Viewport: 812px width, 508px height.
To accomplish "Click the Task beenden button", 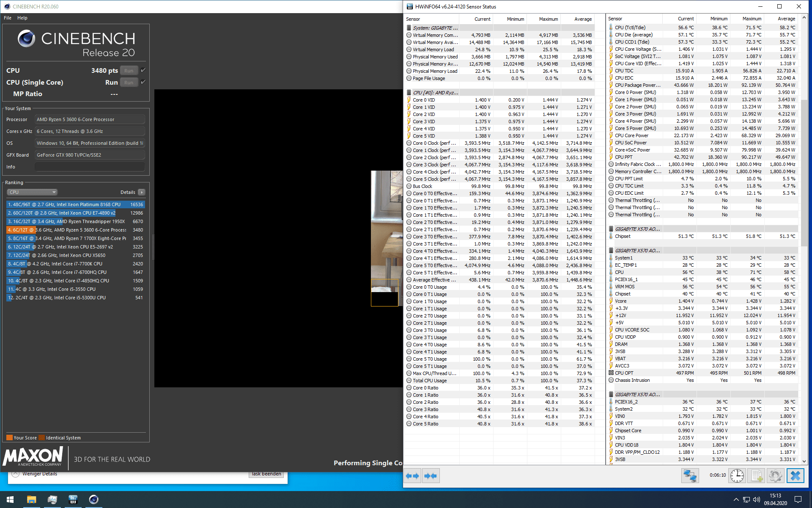I will click(x=266, y=474).
